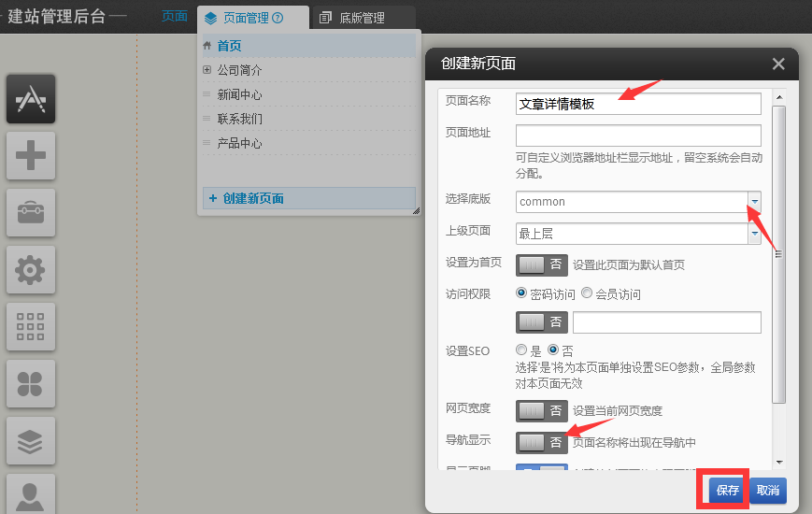Open the 上级页面 dropdown

pos(638,234)
